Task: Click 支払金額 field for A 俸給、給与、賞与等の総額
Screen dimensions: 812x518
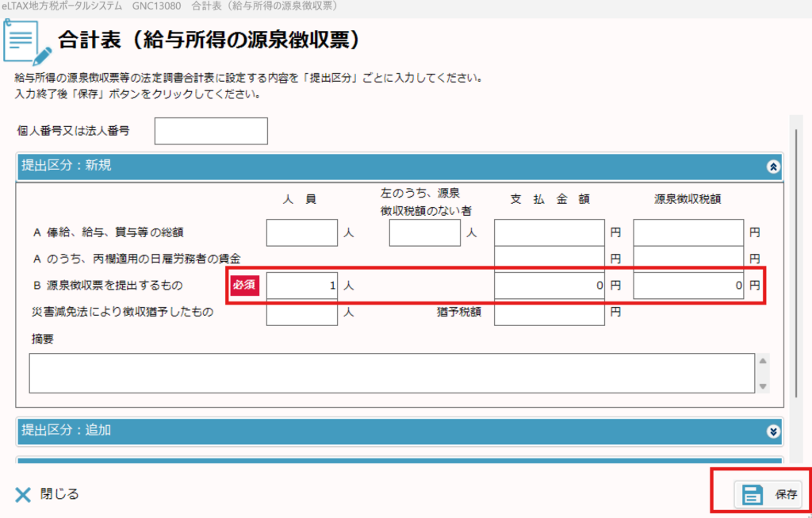Action: tap(550, 233)
